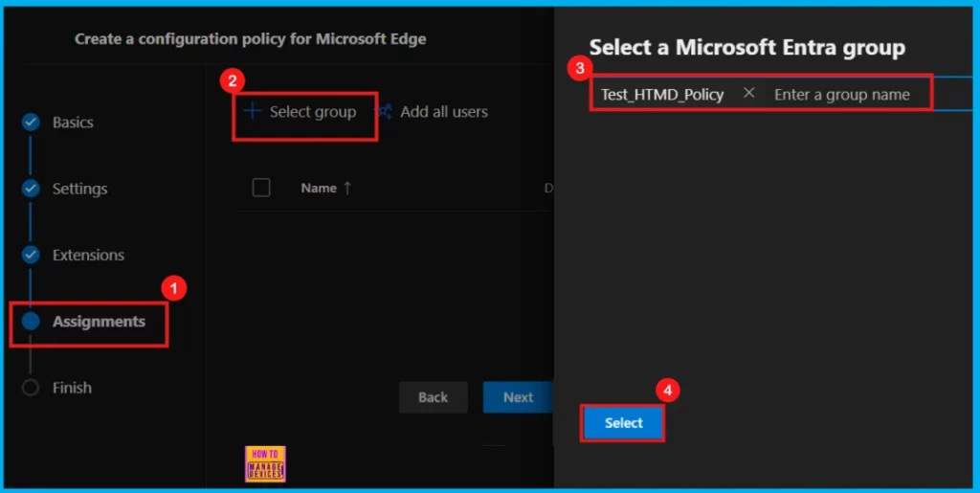Viewport: 980px width, 493px height.
Task: Click the Next button
Action: [518, 397]
